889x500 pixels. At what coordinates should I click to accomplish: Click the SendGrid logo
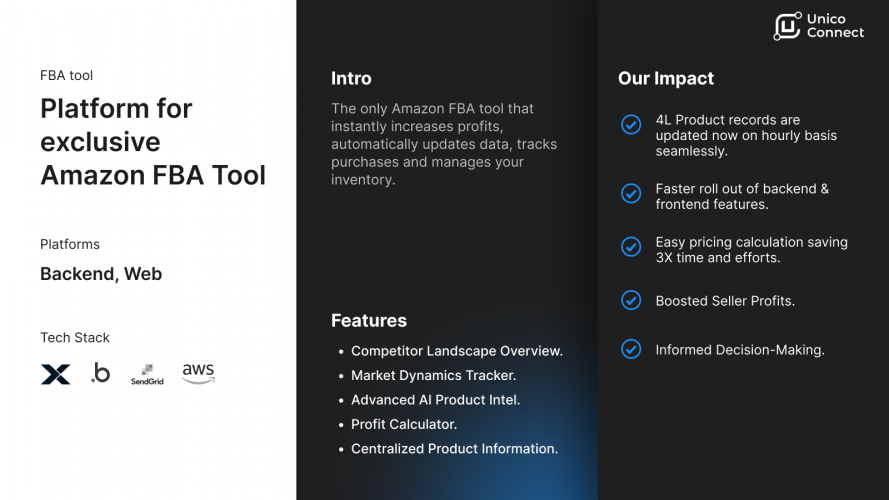[147, 375]
